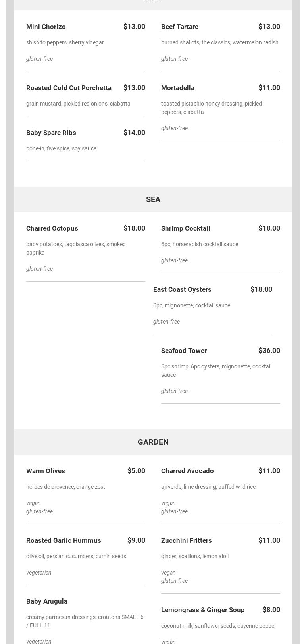Screen dimensions: 306x644
Task: Click the $5.00 Warm Olives price
Action: point(136,471)
